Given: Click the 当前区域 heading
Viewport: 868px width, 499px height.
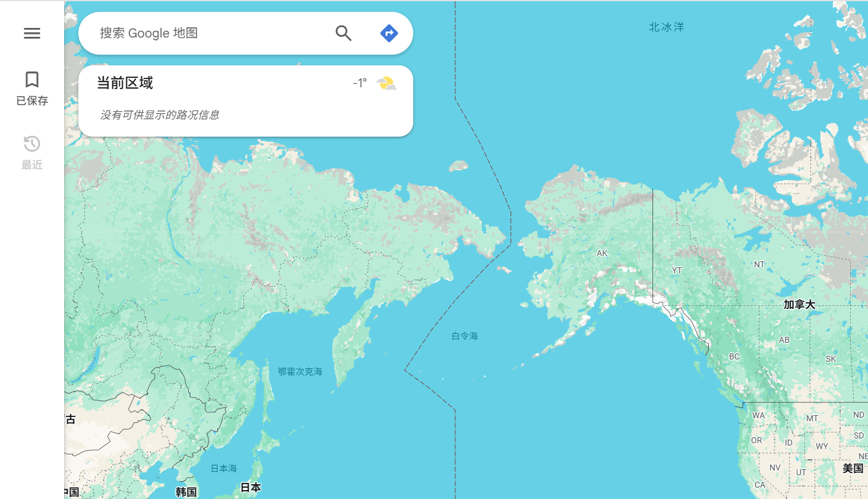Looking at the screenshot, I should pos(125,83).
